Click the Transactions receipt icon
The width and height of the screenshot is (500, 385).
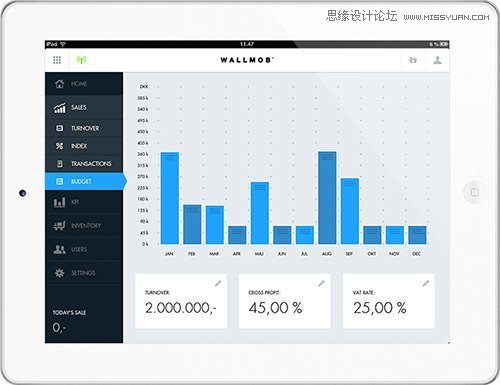pos(60,164)
